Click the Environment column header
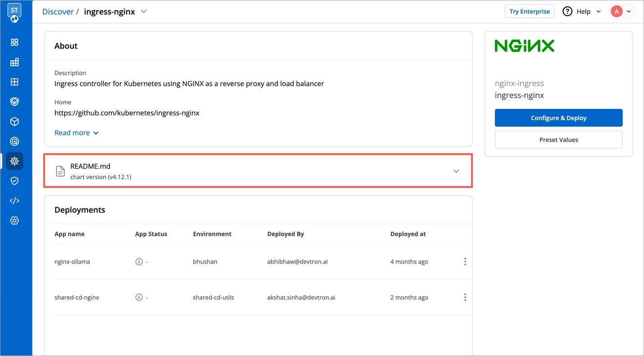 click(212, 234)
